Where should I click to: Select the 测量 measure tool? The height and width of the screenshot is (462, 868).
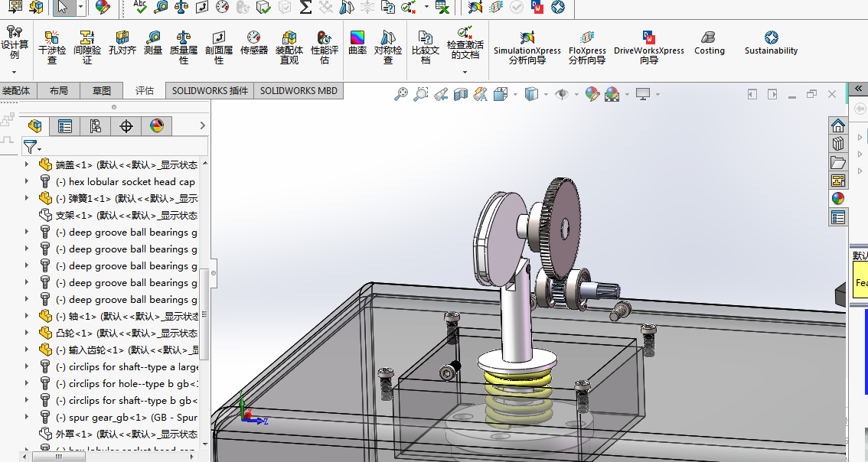[153, 43]
